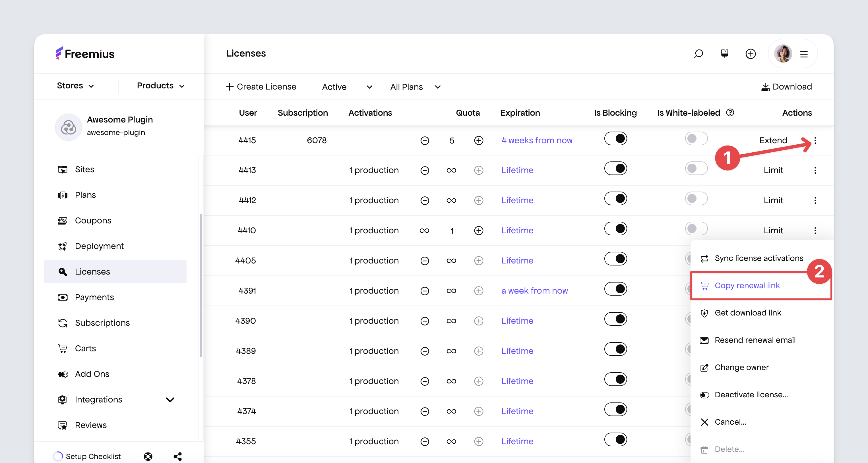The image size is (868, 463).
Task: Open Carts in the sidebar
Action: click(115, 348)
